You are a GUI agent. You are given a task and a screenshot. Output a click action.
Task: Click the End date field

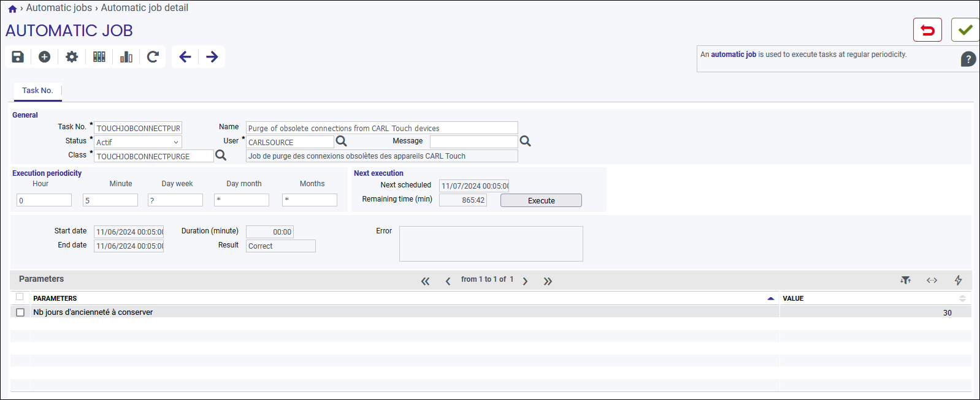(129, 246)
